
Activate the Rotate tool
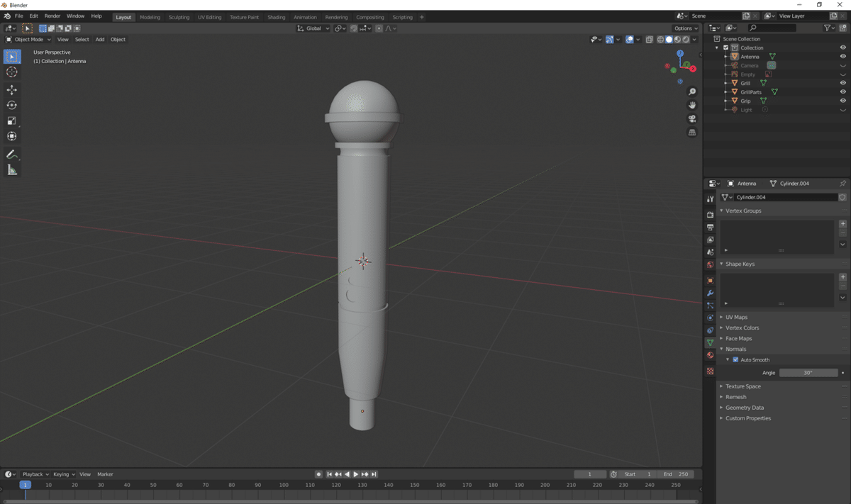tap(12, 106)
